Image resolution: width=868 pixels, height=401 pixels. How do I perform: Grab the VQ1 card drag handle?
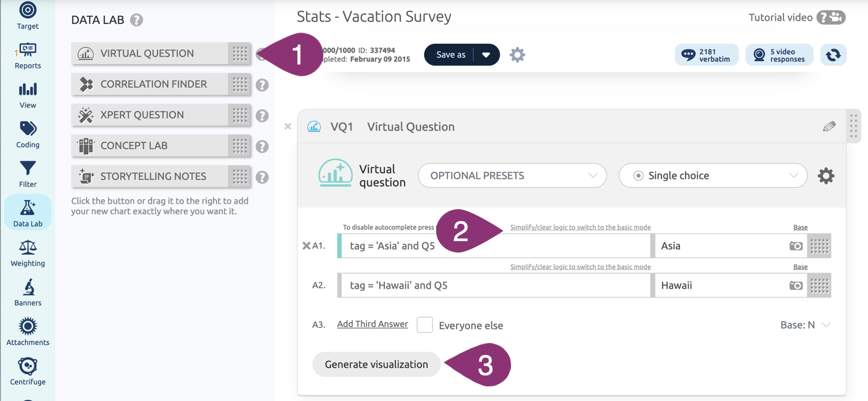[x=853, y=126]
